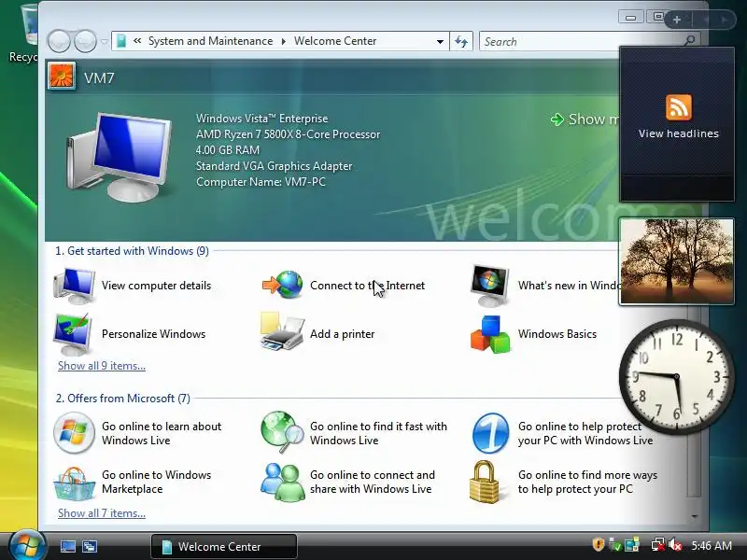Click Go online to Windows Marketplace text
The image size is (747, 560).
pyautogui.click(x=156, y=482)
